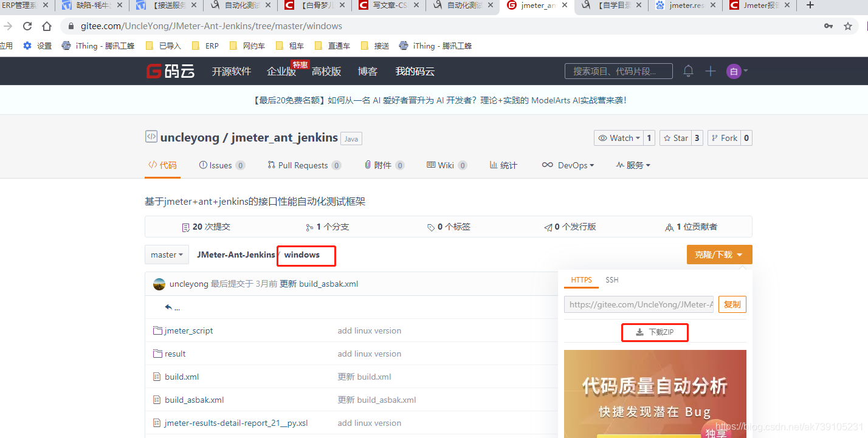
Task: Open the 网约车 bookmark folder
Action: tap(247, 46)
